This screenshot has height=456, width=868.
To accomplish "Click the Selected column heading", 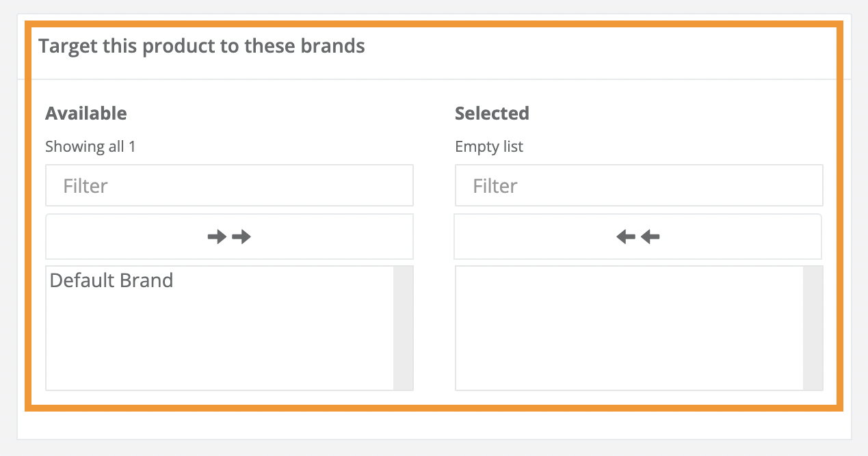I will point(492,113).
